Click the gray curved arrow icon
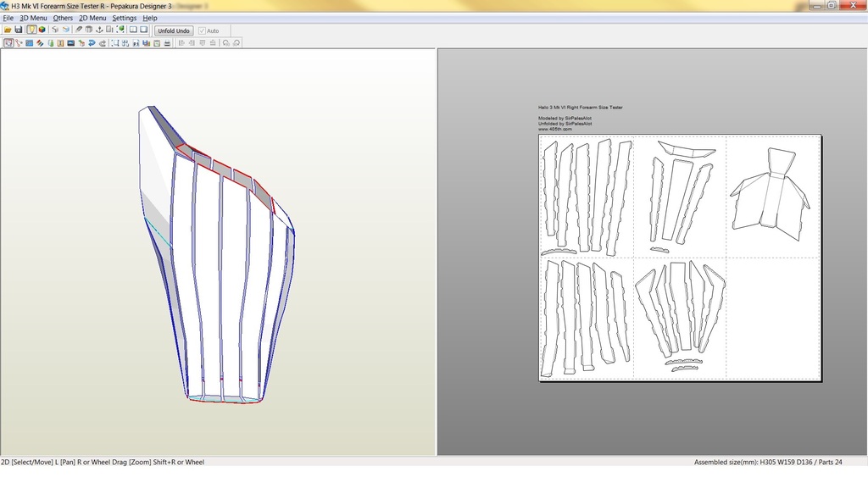 103,42
